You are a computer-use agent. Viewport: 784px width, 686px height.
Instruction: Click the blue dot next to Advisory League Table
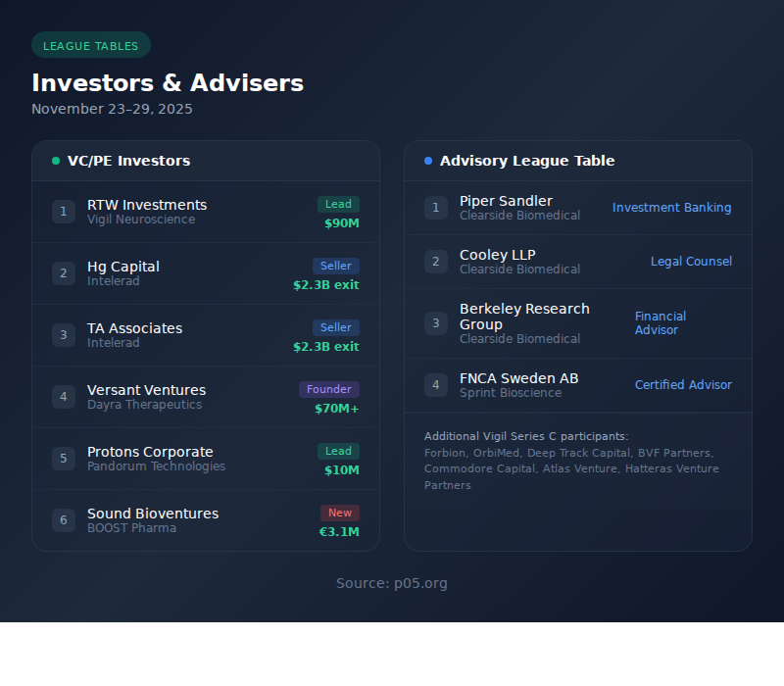coord(428,161)
